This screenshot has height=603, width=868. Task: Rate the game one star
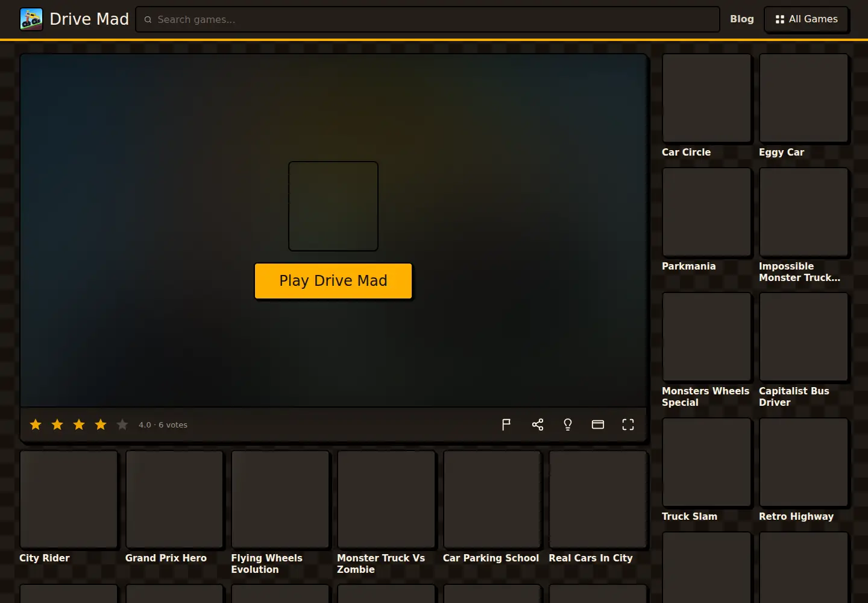point(36,425)
